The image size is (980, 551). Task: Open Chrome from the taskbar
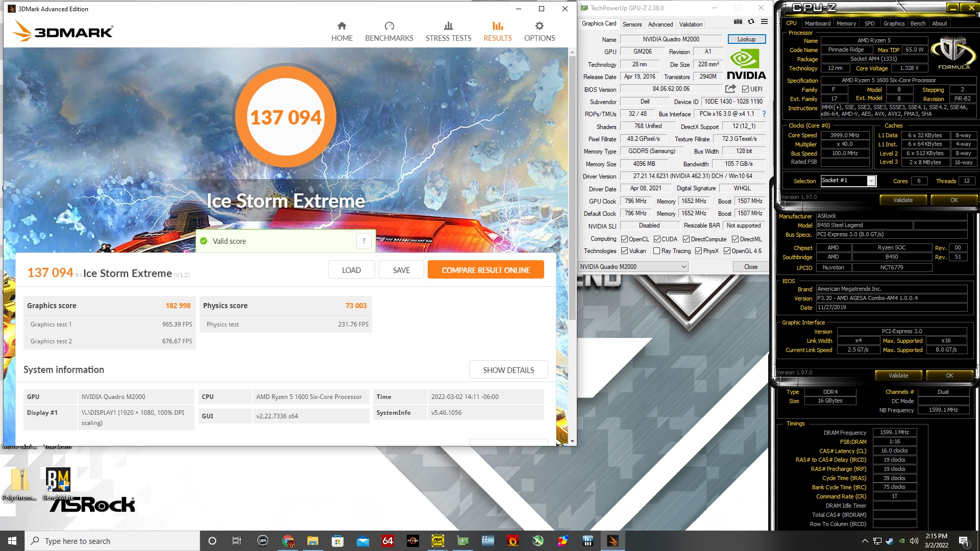pos(288,541)
